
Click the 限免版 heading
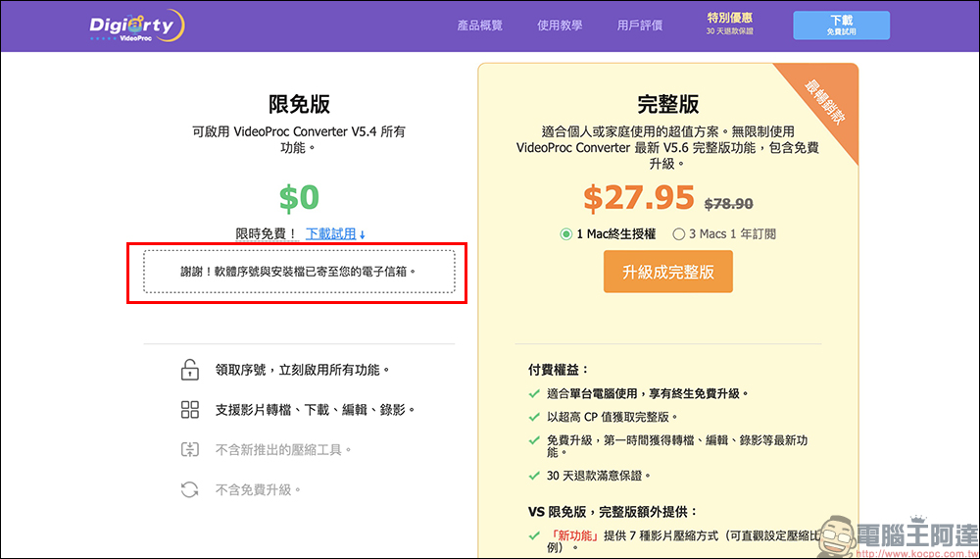coord(299,104)
